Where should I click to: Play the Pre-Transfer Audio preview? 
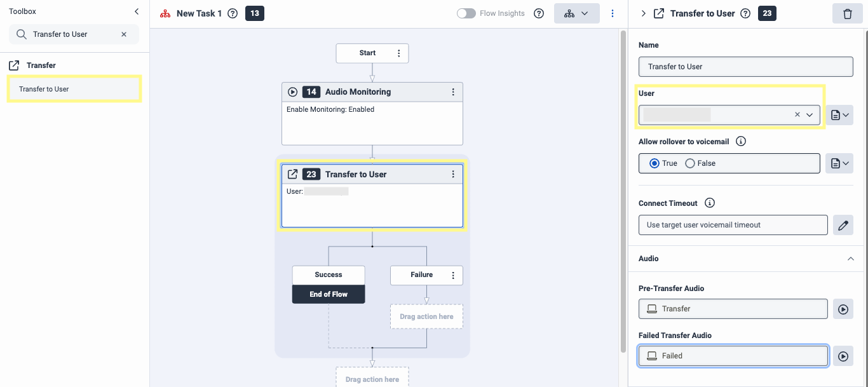pos(843,309)
